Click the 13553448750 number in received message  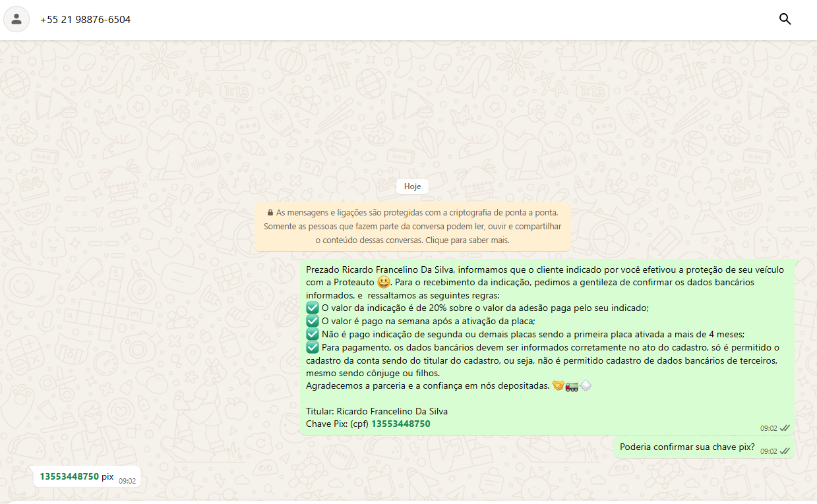coord(69,476)
